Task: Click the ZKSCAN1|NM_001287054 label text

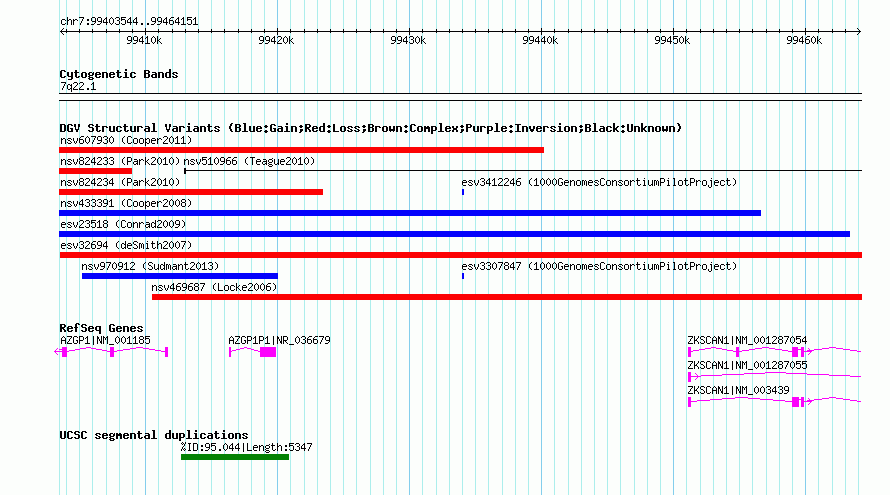Action: pos(748,341)
